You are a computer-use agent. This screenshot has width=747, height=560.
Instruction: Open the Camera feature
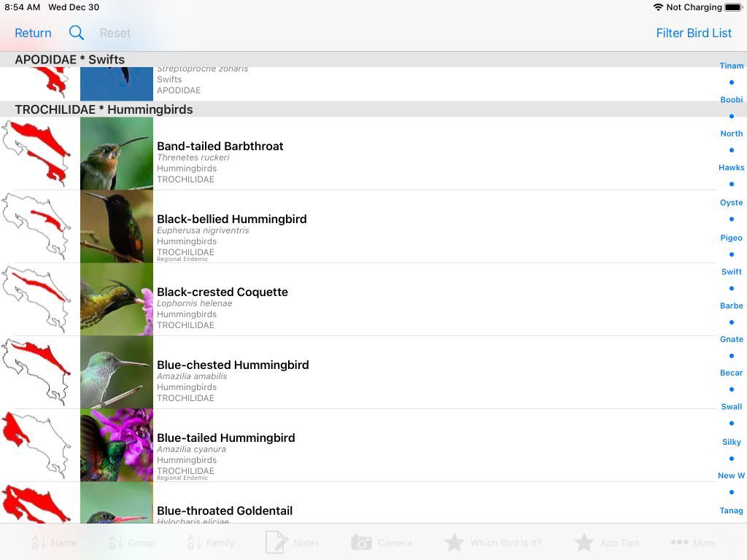click(x=383, y=542)
